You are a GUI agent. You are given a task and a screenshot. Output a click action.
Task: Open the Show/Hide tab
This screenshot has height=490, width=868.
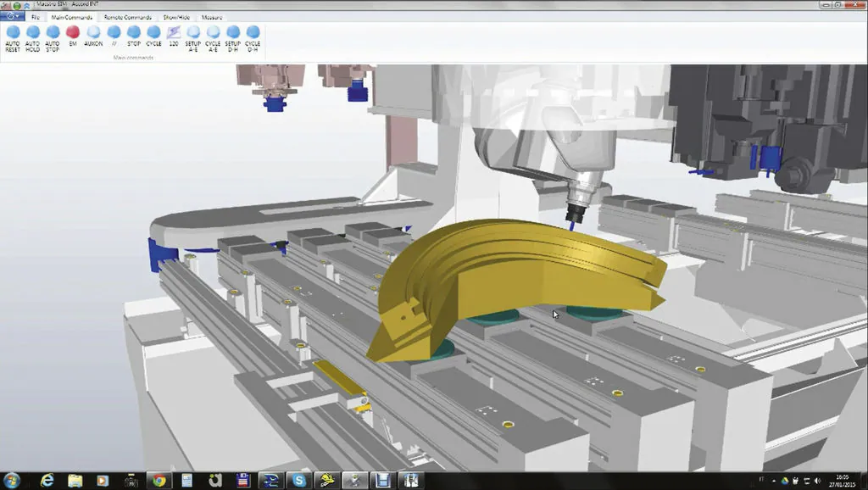pyautogui.click(x=176, y=17)
